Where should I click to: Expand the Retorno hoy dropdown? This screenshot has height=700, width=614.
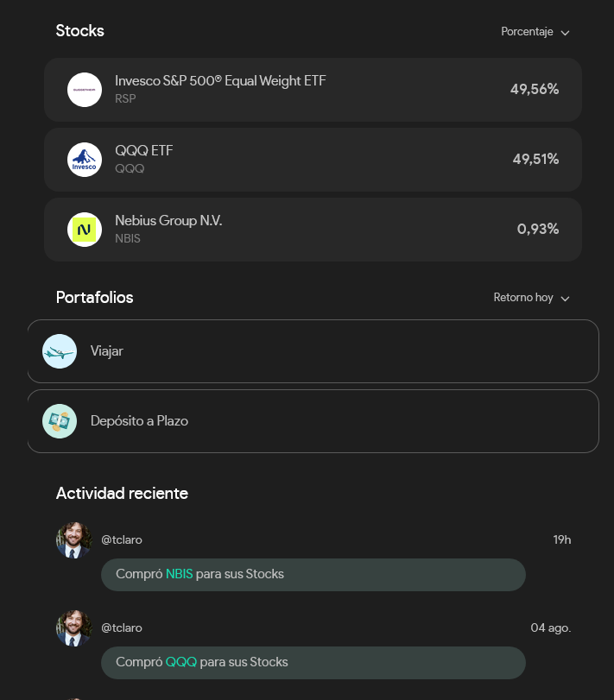[x=531, y=297]
